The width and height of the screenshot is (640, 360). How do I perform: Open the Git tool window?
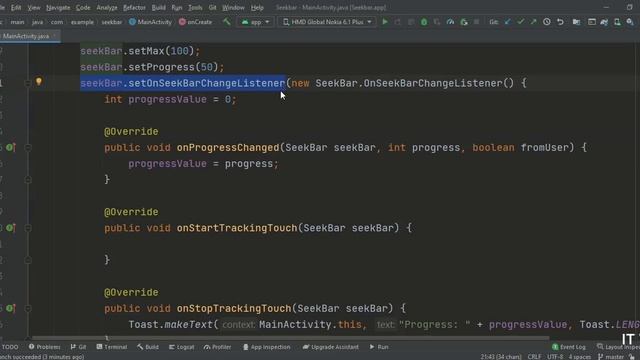tap(78, 347)
